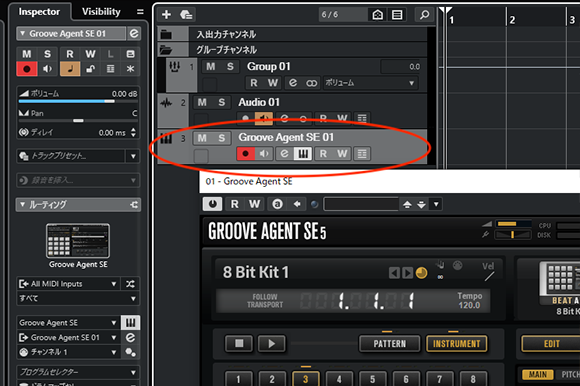The width and height of the screenshot is (580, 386).
Task: Click the plugin copy setting arrow icon
Action: coord(297,204)
